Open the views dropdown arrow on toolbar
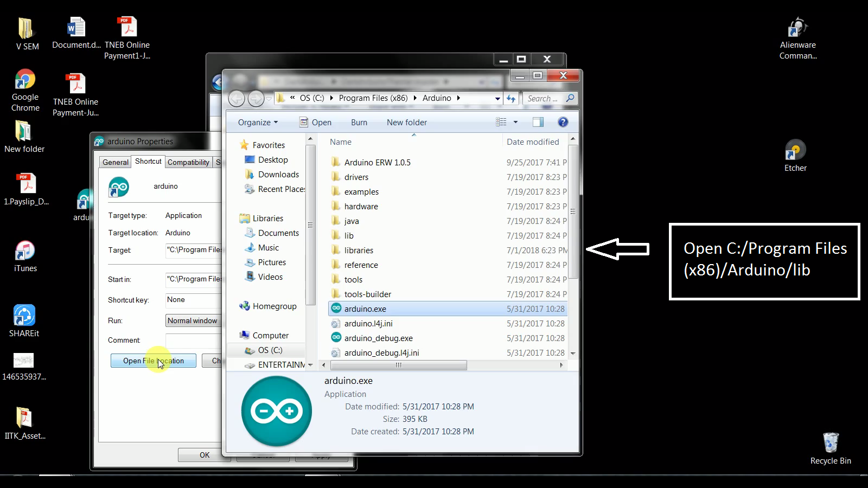 point(514,122)
